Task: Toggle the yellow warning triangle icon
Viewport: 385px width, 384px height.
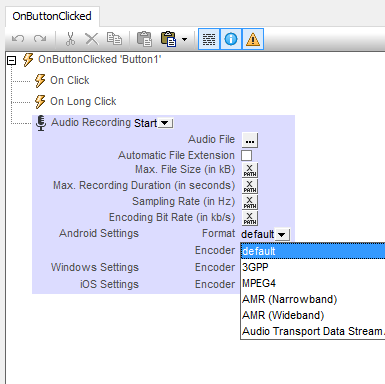Action: [253, 39]
